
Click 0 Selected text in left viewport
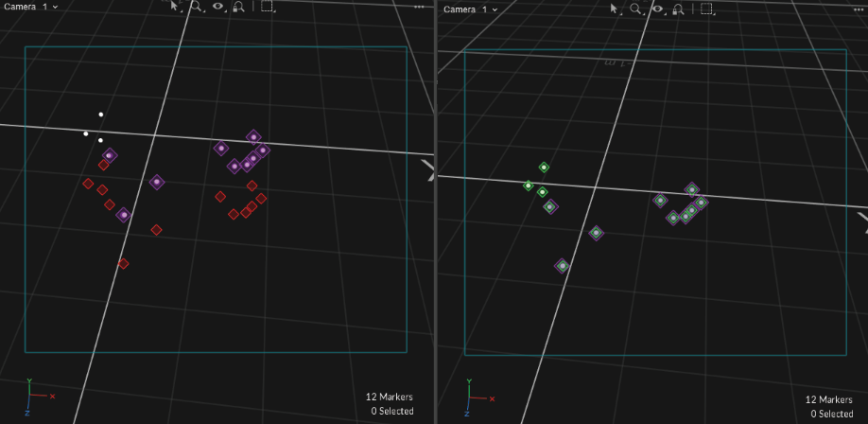click(391, 411)
